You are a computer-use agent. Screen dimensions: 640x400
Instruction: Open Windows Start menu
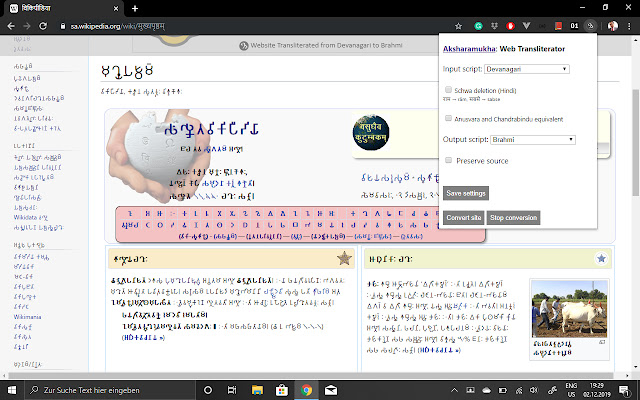pyautogui.click(x=12, y=390)
